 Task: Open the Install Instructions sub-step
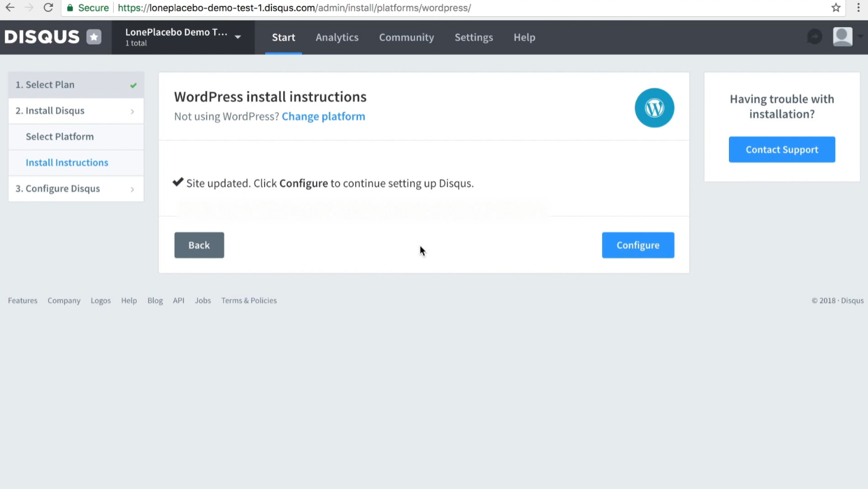pos(76,163)
